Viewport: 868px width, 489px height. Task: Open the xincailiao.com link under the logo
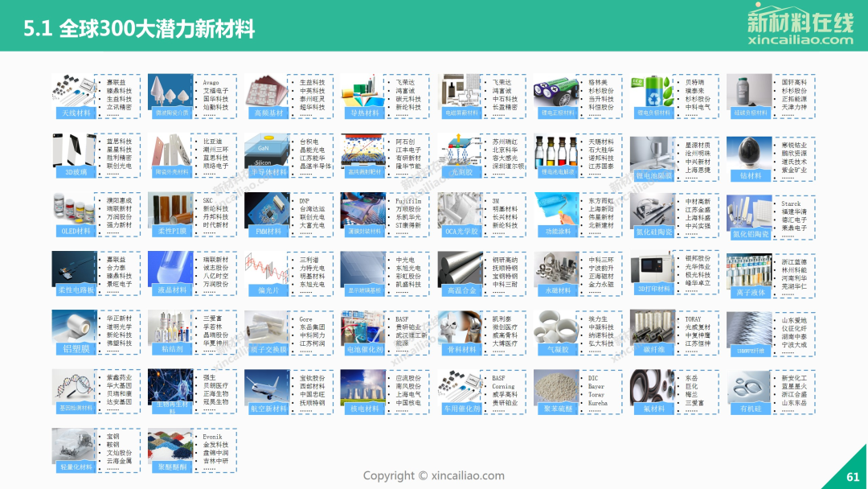click(x=800, y=39)
